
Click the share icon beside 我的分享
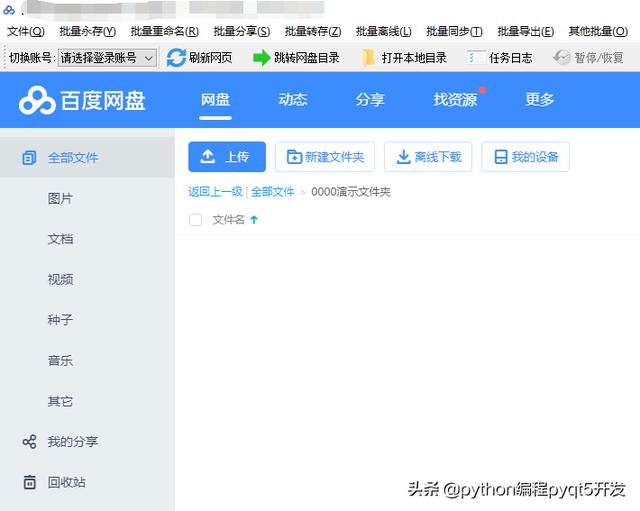(29, 442)
